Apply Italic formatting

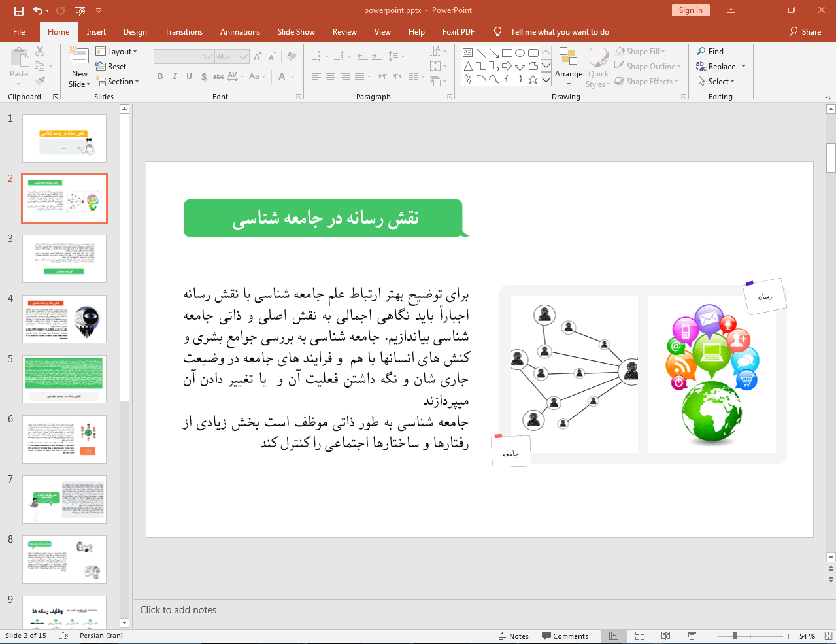coord(175,76)
